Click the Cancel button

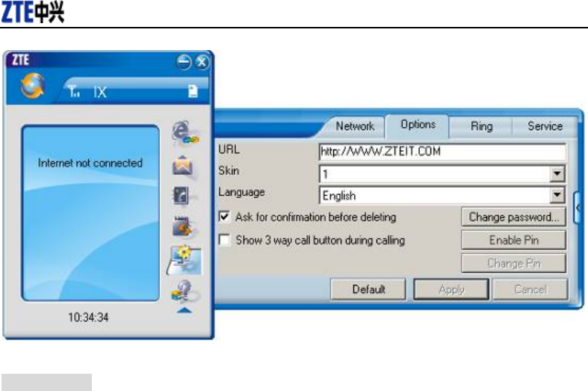pos(530,289)
